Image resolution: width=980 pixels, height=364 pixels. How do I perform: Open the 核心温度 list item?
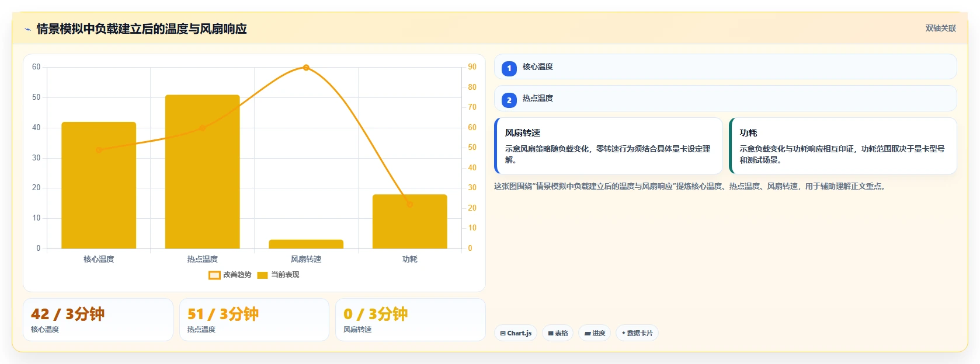pos(725,66)
